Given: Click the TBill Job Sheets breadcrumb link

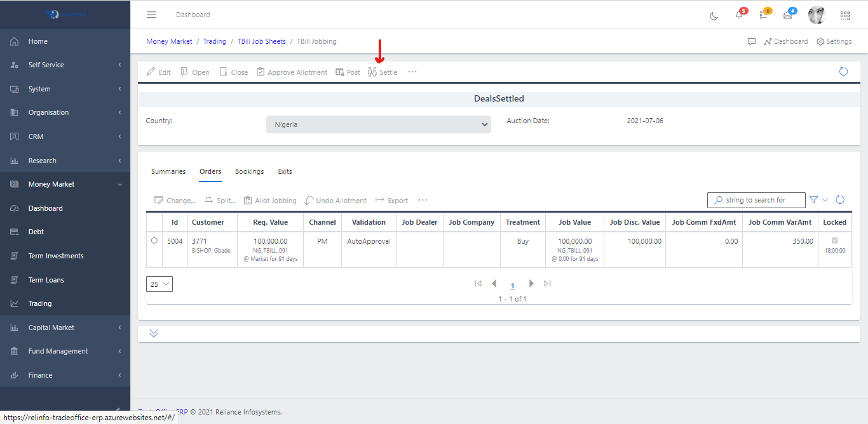Looking at the screenshot, I should point(261,41).
